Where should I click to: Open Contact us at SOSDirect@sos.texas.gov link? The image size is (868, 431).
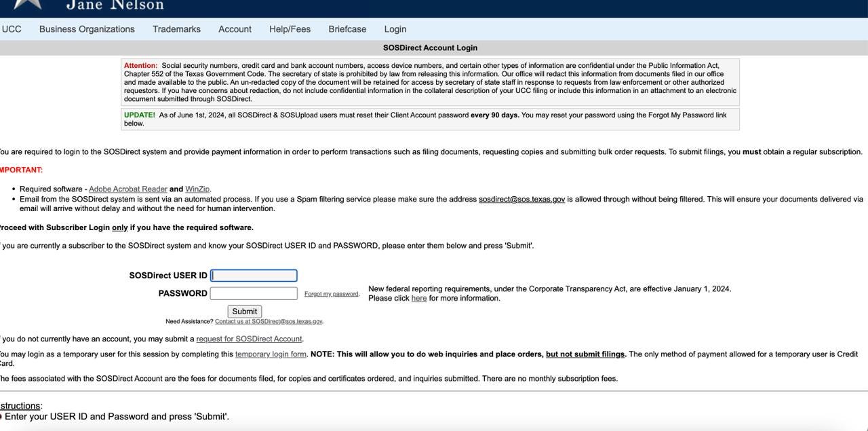[269, 322]
